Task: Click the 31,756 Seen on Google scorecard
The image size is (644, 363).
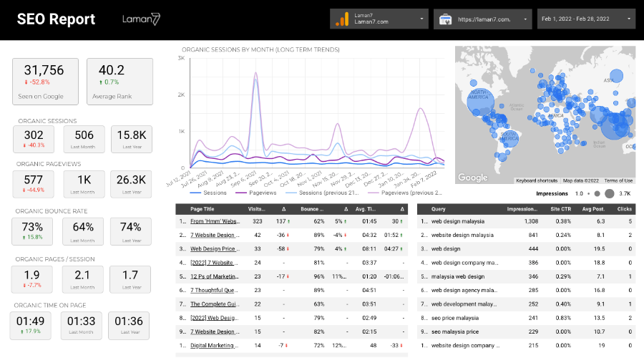Action: click(x=45, y=82)
